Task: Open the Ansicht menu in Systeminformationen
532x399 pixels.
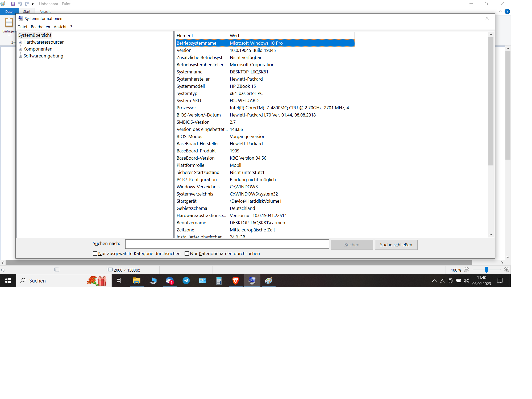Action: point(60,27)
